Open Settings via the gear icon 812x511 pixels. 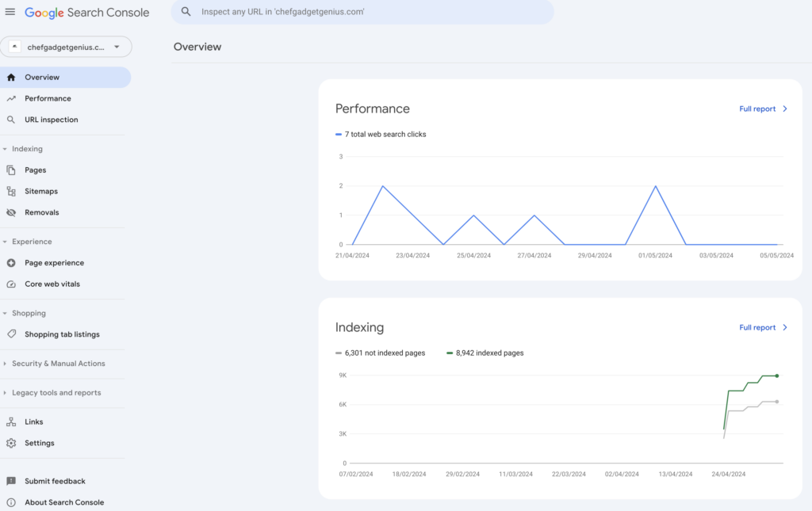tap(11, 443)
